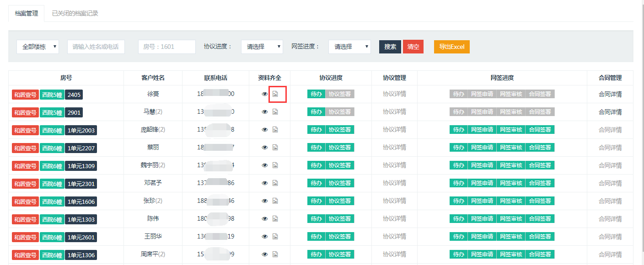644x265 pixels.
Task: Open image attachments for 徐荽 row
Action: click(x=275, y=94)
